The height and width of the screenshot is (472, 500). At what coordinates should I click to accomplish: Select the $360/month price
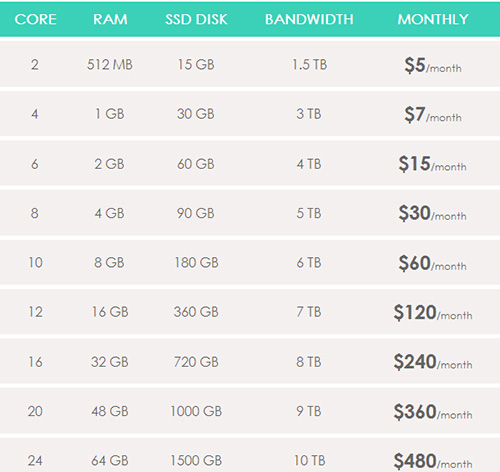[433, 412]
